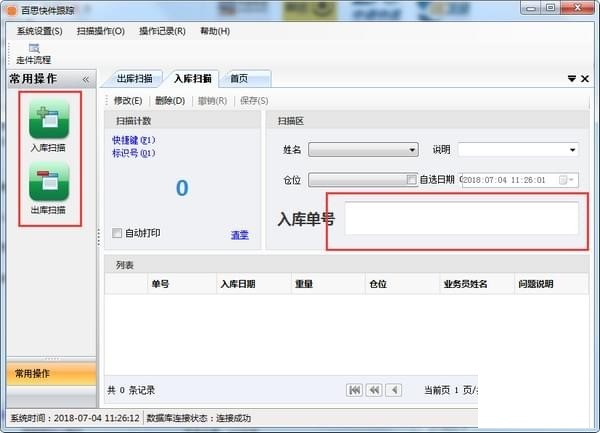Image resolution: width=600 pixels, height=433 pixels.
Task: Open the 帮助(H) menu
Action: (x=215, y=31)
